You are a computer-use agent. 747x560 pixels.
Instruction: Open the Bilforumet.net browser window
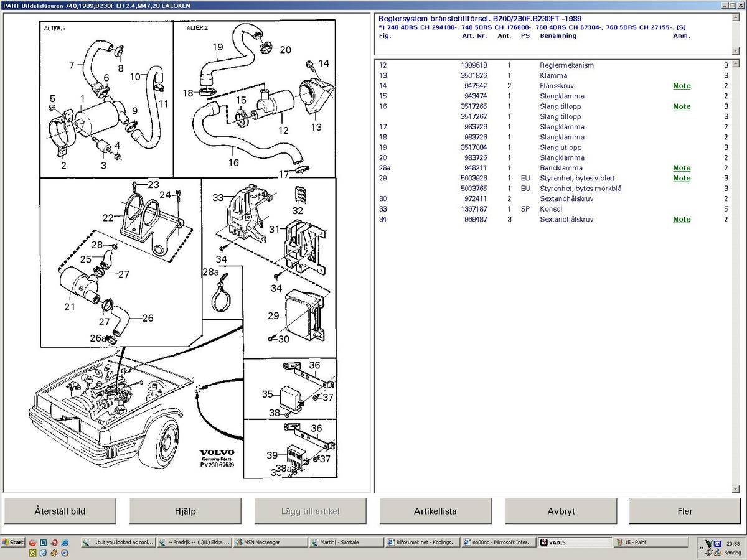tap(422, 542)
